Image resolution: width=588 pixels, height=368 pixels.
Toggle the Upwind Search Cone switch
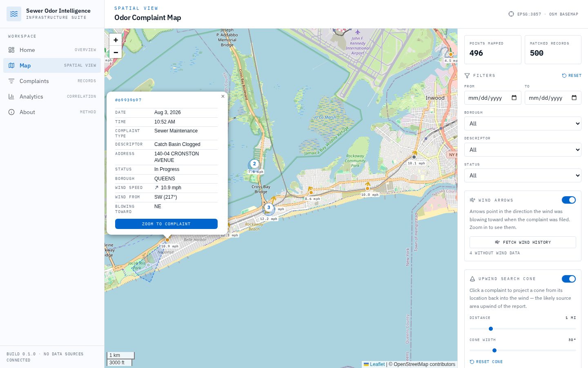click(x=569, y=279)
